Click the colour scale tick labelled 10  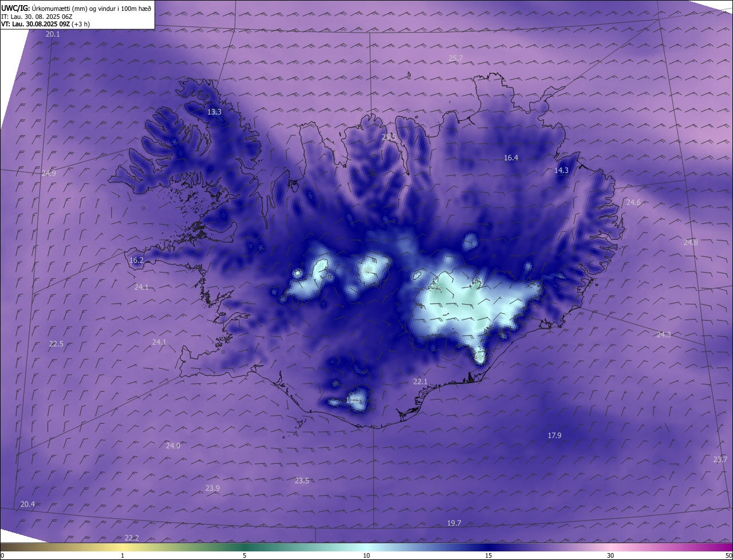pos(366,556)
